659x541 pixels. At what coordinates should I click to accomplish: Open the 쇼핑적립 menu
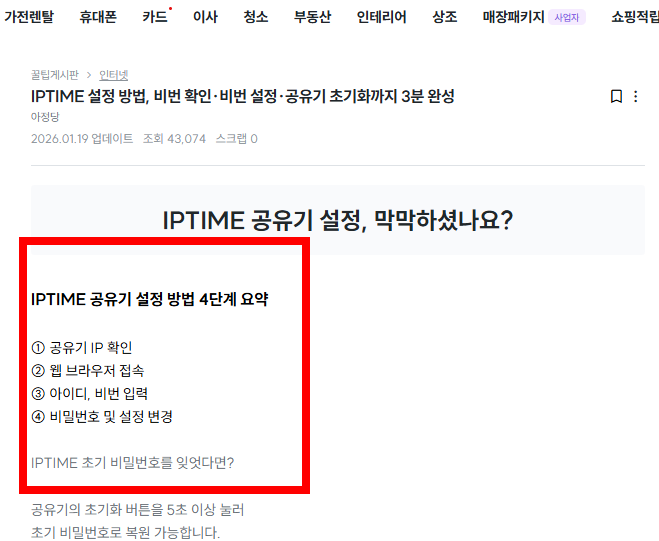635,16
